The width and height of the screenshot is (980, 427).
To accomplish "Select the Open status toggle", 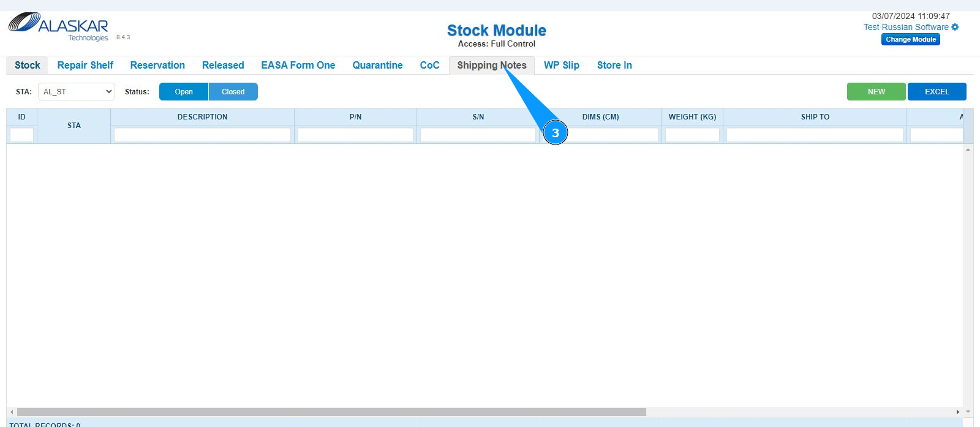I will pos(184,92).
